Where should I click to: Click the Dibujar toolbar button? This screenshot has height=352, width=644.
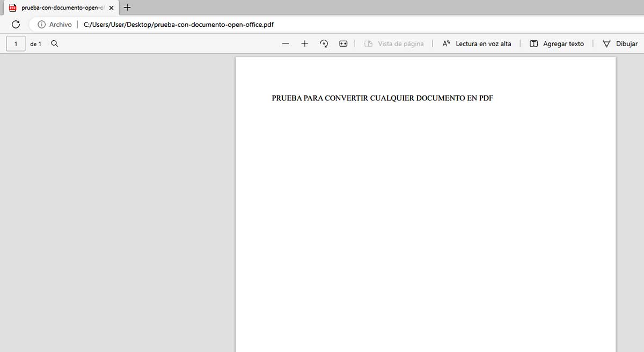[x=620, y=43]
